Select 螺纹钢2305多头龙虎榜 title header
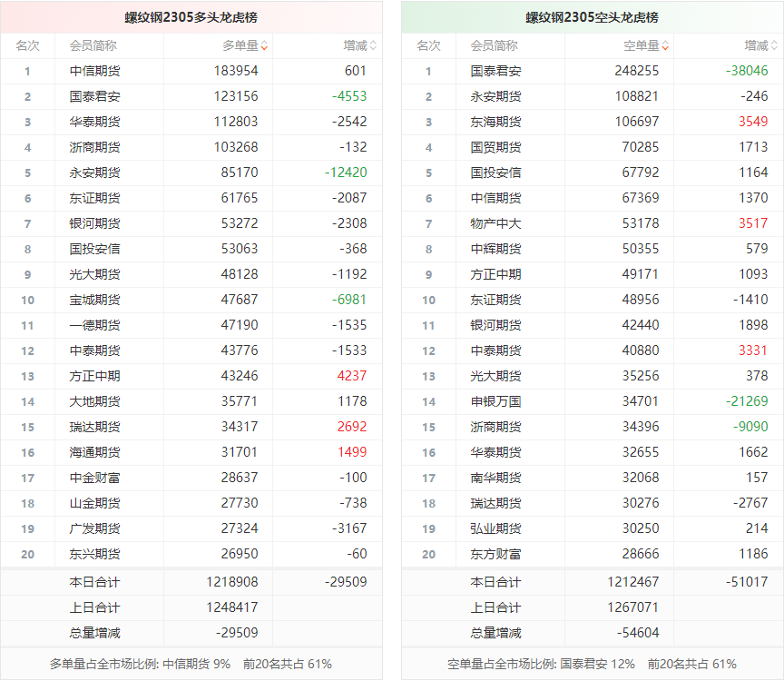784x681 pixels. [x=191, y=17]
